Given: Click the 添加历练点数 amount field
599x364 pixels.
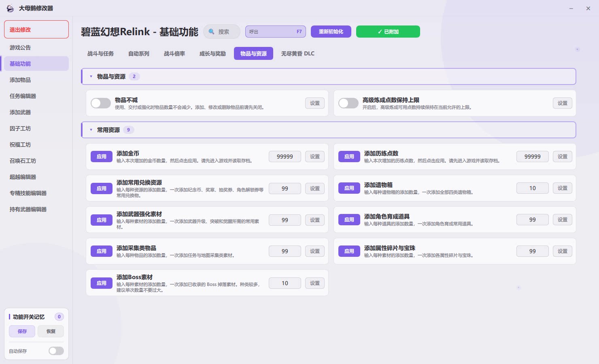Looking at the screenshot, I should 533,157.
